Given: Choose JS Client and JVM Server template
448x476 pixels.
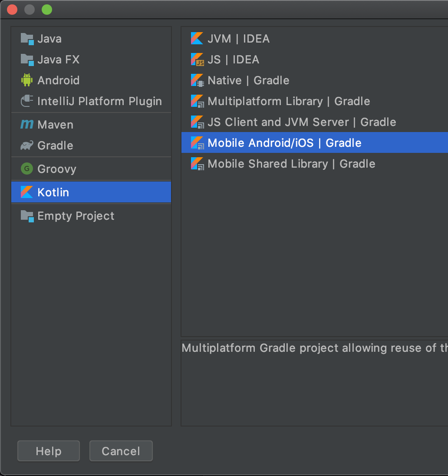Looking at the screenshot, I should click(x=302, y=122).
